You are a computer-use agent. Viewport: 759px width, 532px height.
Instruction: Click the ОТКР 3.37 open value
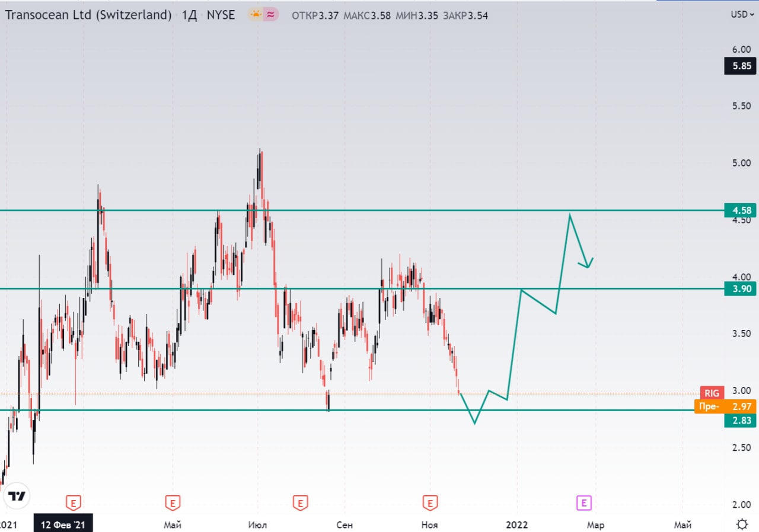315,16
